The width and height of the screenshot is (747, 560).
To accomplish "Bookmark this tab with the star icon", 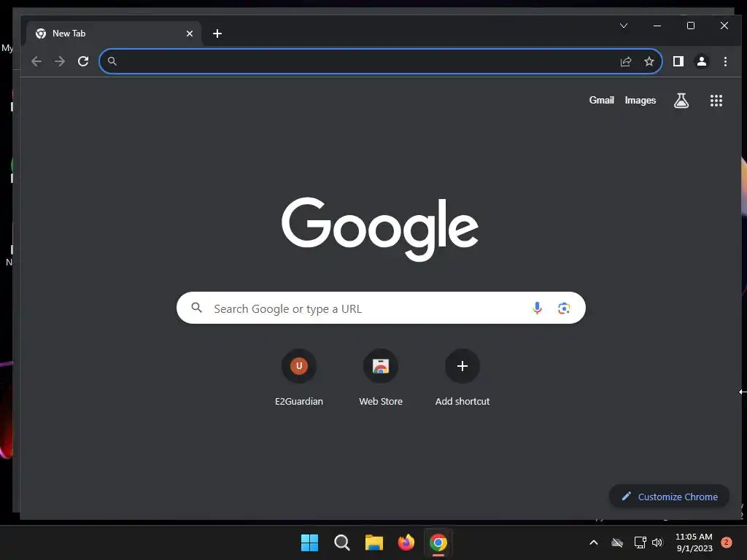I will pyautogui.click(x=649, y=61).
